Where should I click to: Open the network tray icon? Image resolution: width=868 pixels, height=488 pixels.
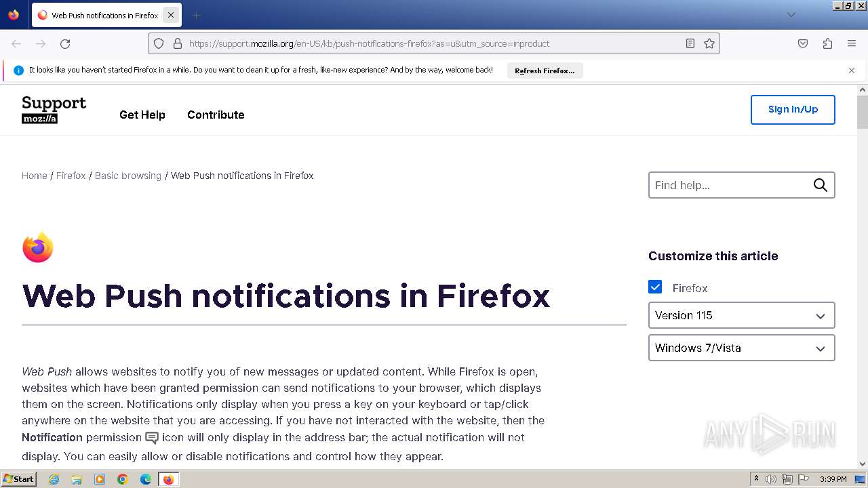pyautogui.click(x=787, y=479)
